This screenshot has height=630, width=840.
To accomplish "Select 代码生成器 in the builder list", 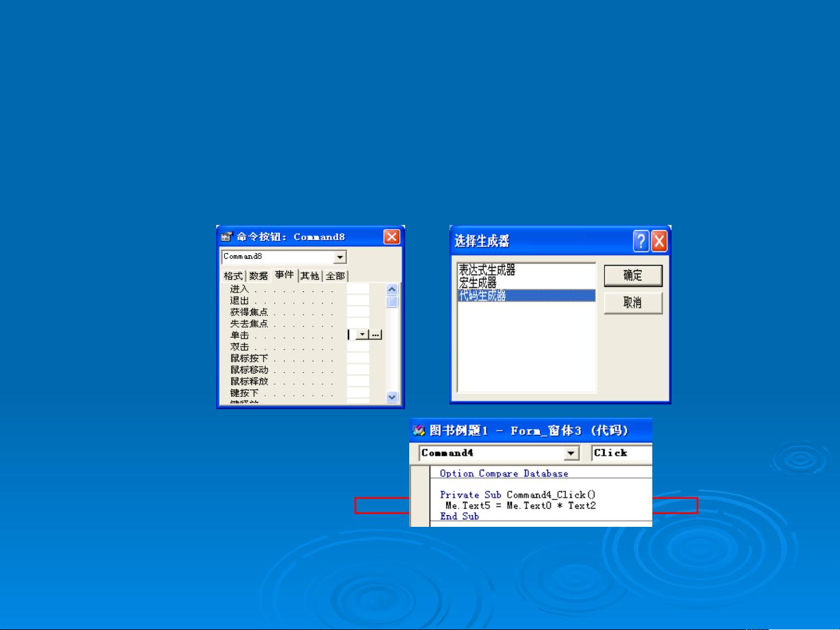I will [x=526, y=295].
